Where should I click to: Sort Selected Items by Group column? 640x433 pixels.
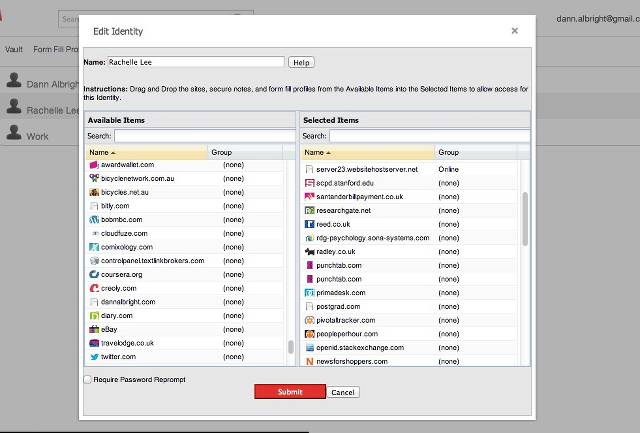(476, 152)
